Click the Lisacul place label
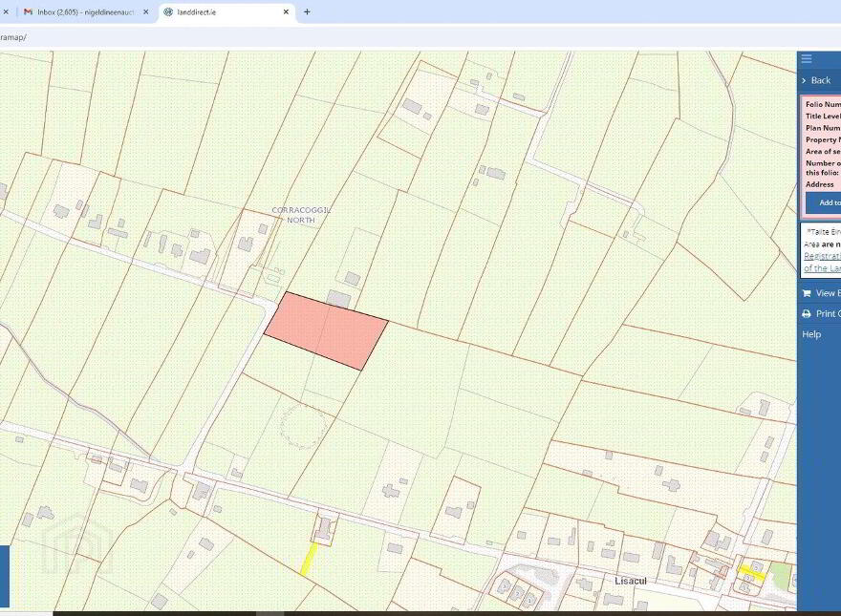841x616 pixels. click(x=630, y=582)
